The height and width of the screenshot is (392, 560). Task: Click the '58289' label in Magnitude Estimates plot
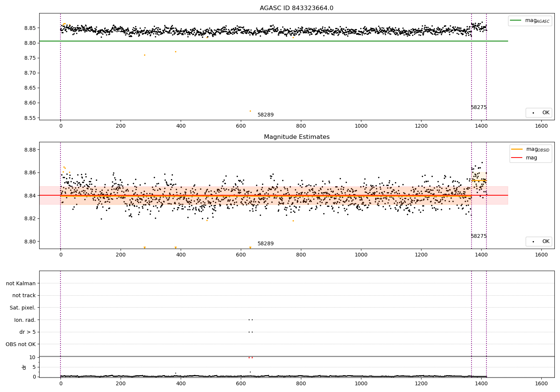pyautogui.click(x=265, y=244)
